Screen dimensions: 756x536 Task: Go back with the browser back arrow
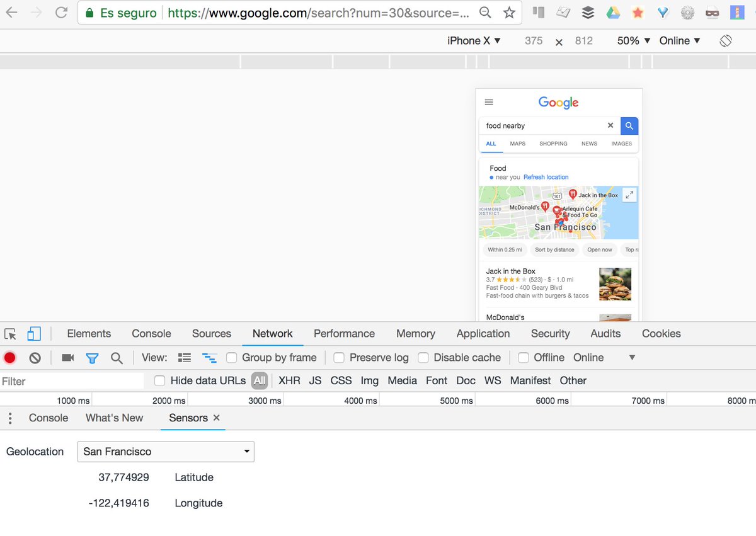[x=11, y=12]
